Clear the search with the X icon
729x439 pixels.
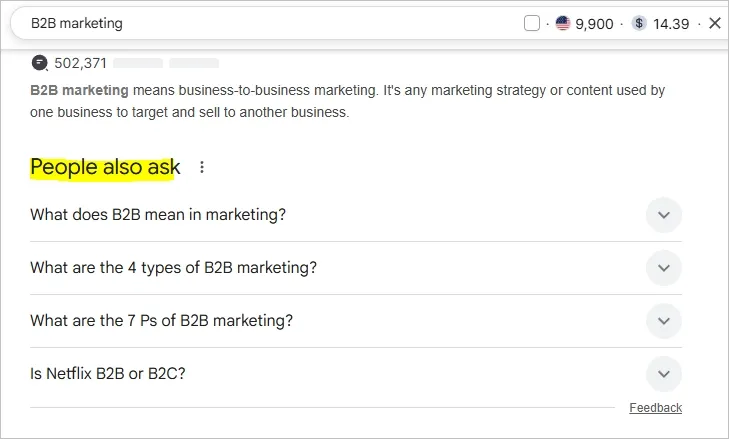pos(714,23)
